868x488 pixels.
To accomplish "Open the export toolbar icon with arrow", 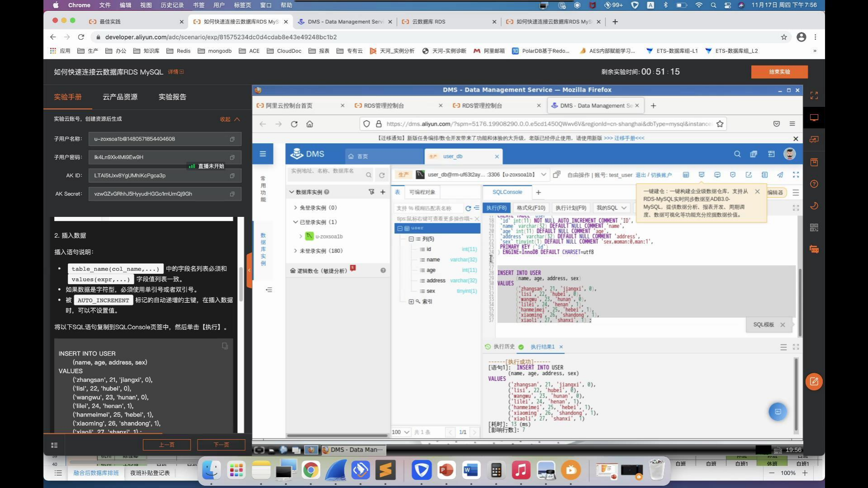I will point(749,175).
